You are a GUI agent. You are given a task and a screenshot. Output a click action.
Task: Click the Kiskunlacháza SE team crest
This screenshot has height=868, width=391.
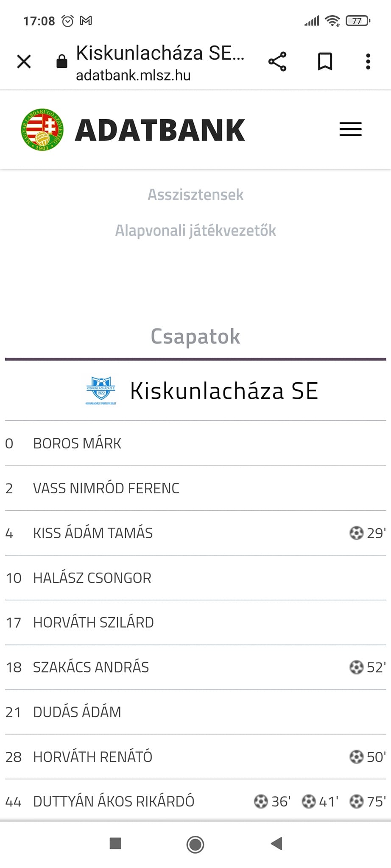click(101, 390)
